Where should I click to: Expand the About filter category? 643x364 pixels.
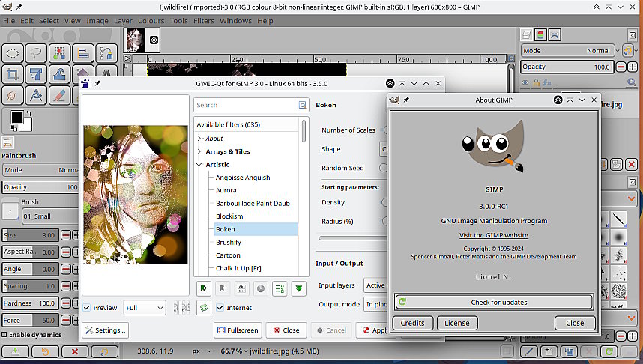point(199,139)
